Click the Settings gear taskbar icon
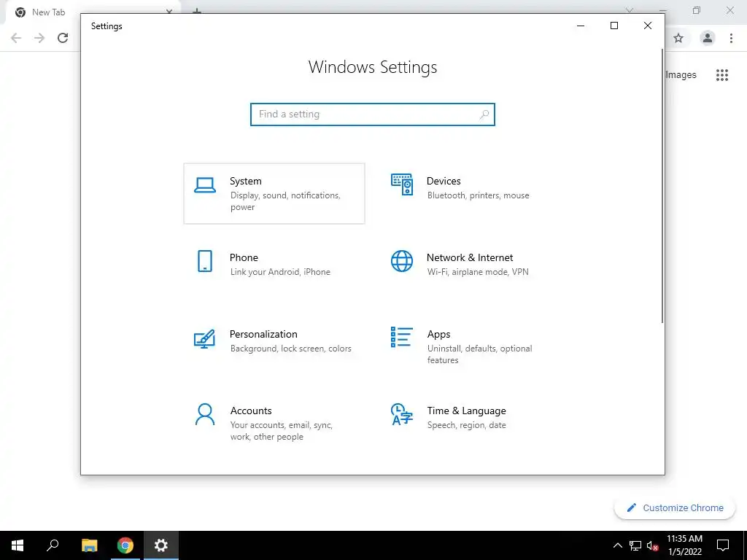The image size is (747, 560). (161, 545)
